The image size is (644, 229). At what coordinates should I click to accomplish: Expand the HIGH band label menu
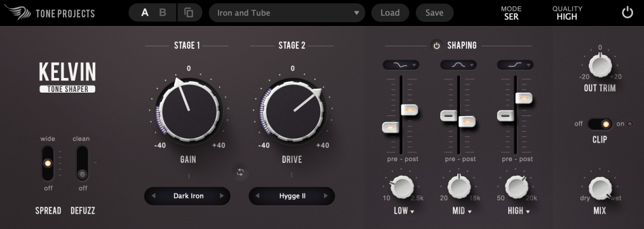pos(518,211)
